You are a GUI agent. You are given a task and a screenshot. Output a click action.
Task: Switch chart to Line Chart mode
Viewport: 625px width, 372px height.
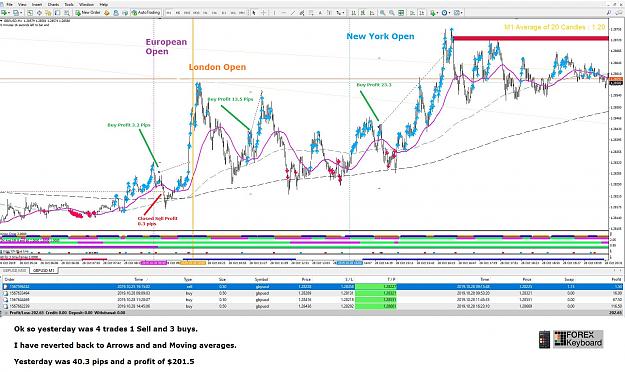point(372,13)
